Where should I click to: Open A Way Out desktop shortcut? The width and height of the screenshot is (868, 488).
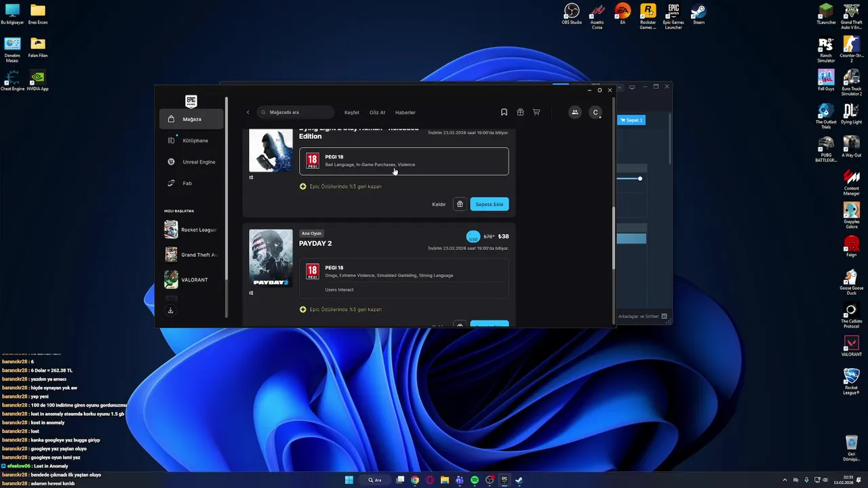852,146
